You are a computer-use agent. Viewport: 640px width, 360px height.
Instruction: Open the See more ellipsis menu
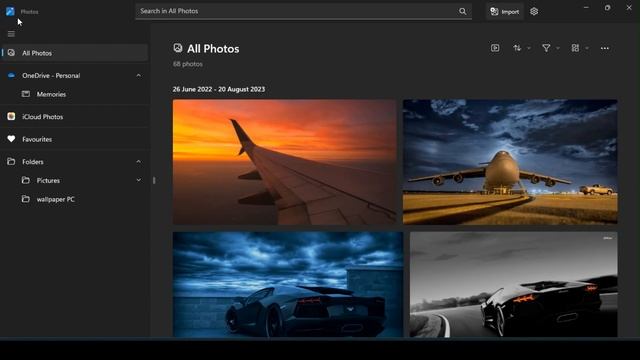[605, 48]
